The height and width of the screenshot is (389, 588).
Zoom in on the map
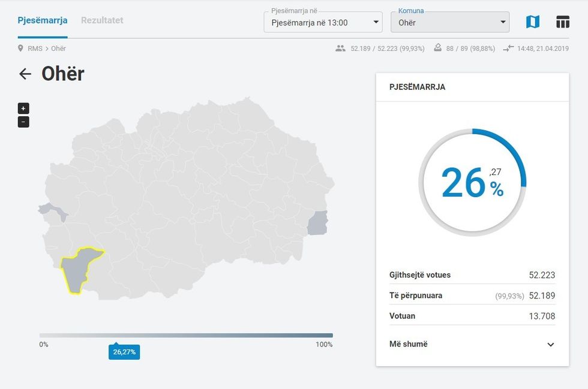(x=23, y=108)
